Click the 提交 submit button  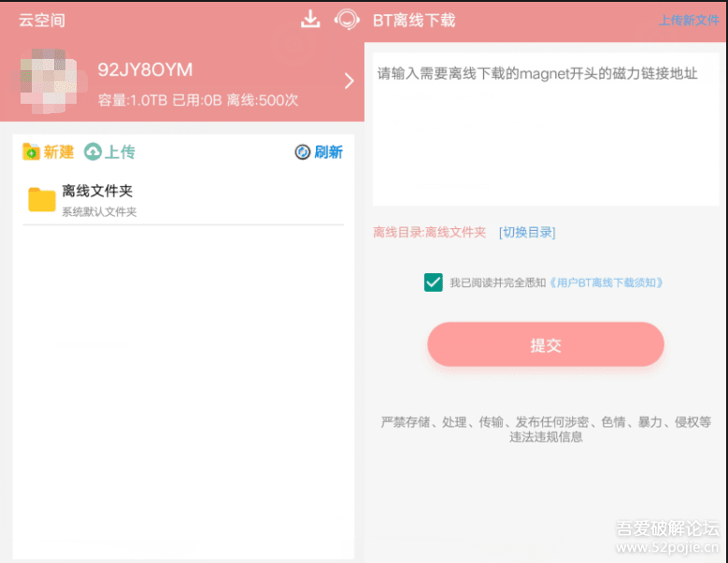click(546, 345)
